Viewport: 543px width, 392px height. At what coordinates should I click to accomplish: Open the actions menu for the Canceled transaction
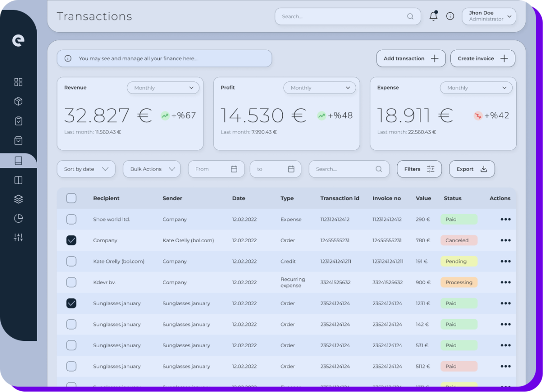(505, 240)
